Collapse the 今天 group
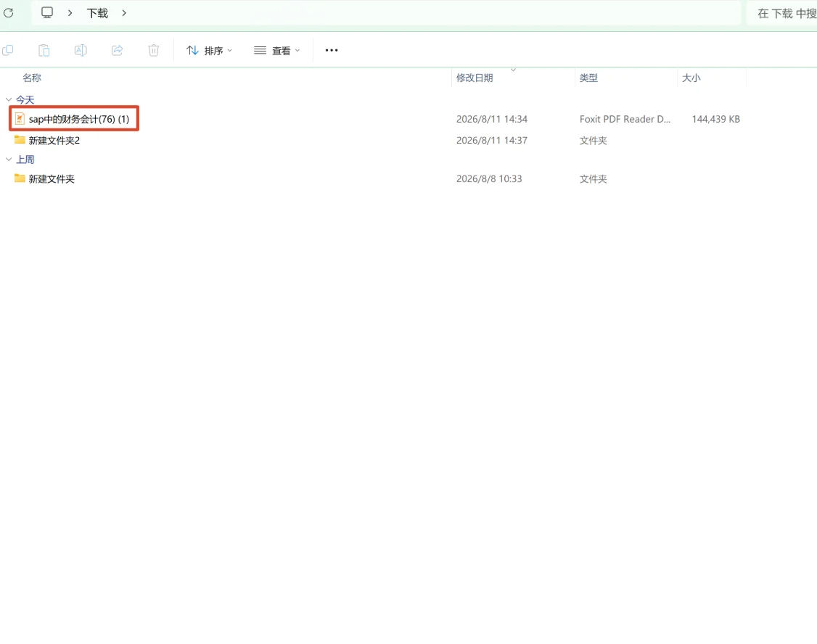Screen dimensions: 817x644 [x=8, y=99]
